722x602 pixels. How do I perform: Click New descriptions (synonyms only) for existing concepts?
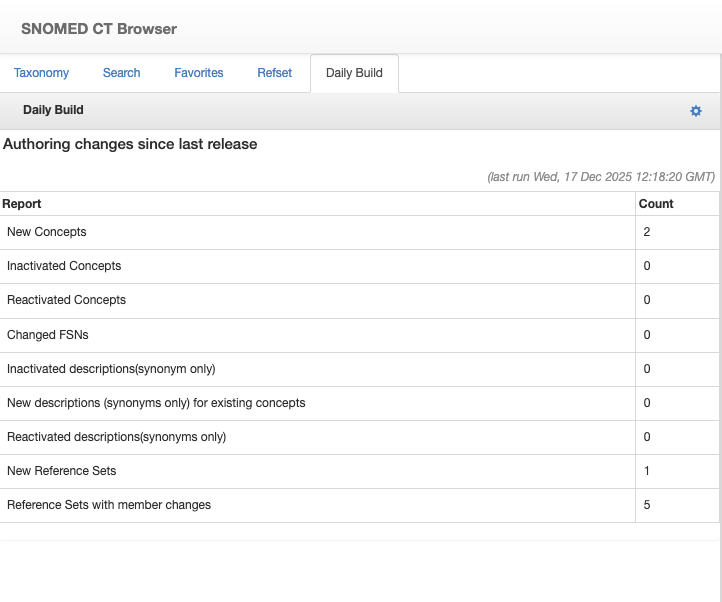coord(156,403)
